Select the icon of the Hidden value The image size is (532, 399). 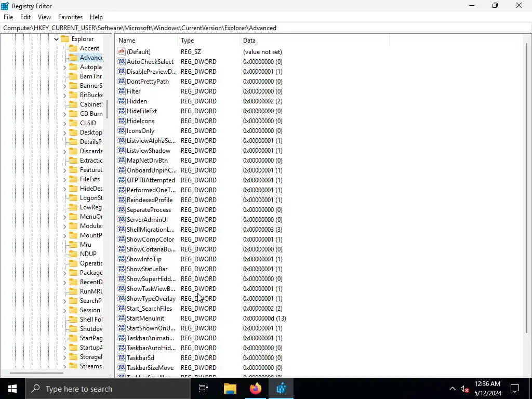tap(122, 101)
